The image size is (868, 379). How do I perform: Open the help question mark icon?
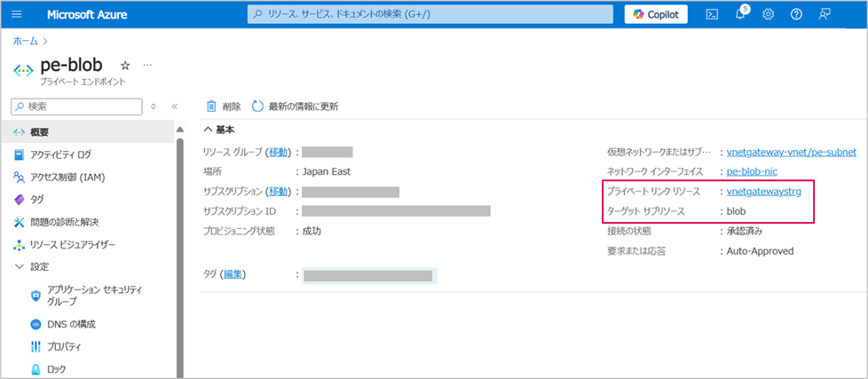click(x=796, y=14)
